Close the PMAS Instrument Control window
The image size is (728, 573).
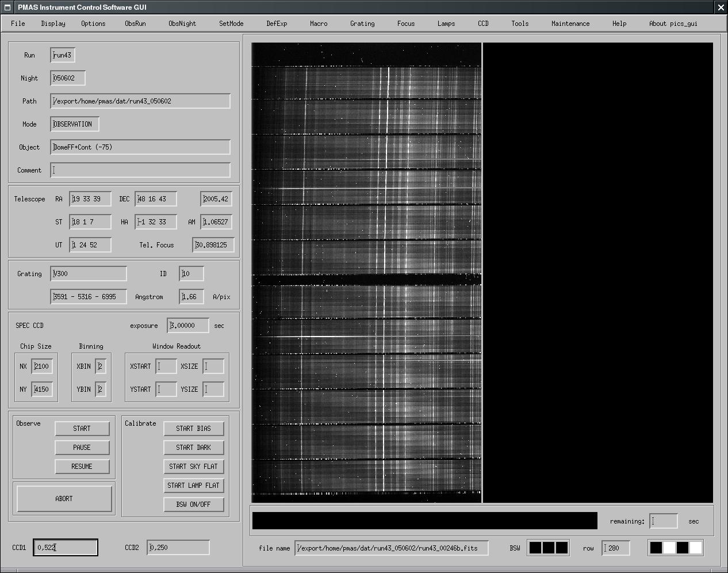(721, 7)
